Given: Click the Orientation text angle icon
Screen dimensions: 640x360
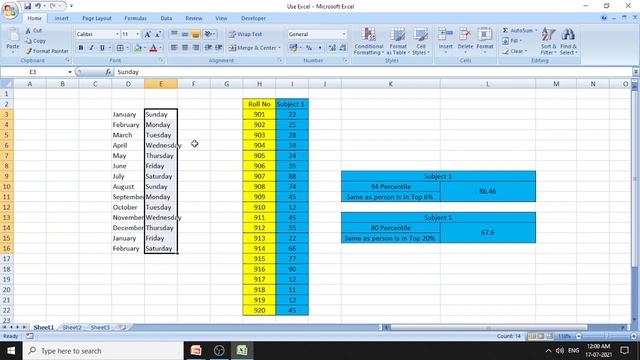Looking at the screenshot, I should pos(209,34).
